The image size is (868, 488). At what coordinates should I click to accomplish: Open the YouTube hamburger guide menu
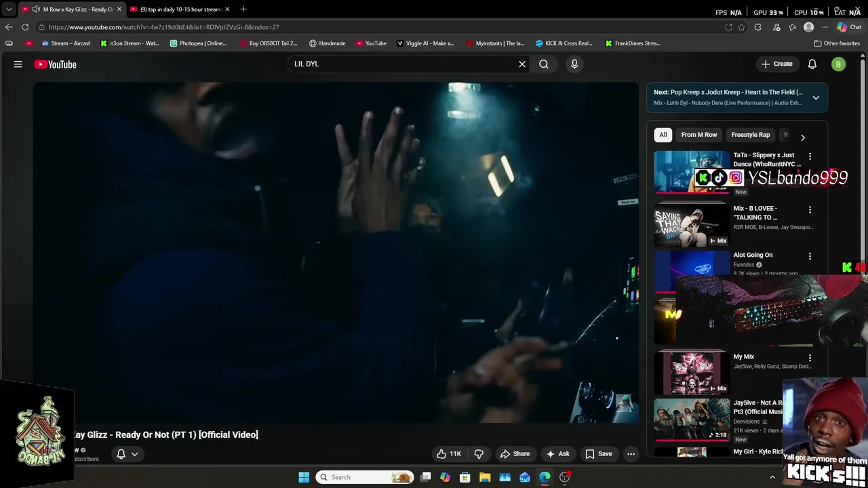(18, 64)
